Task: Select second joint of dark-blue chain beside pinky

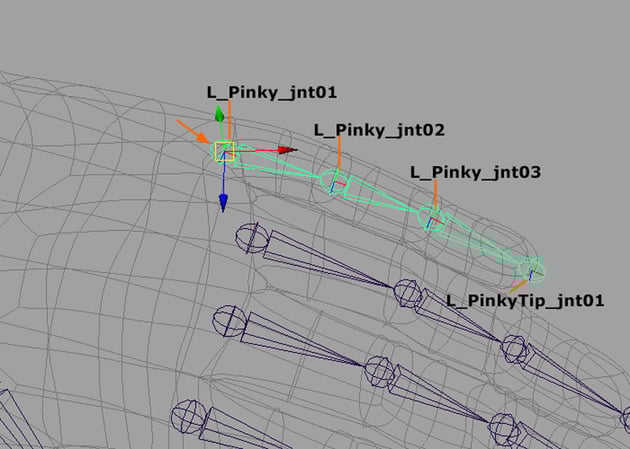Action: pyautogui.click(x=407, y=293)
